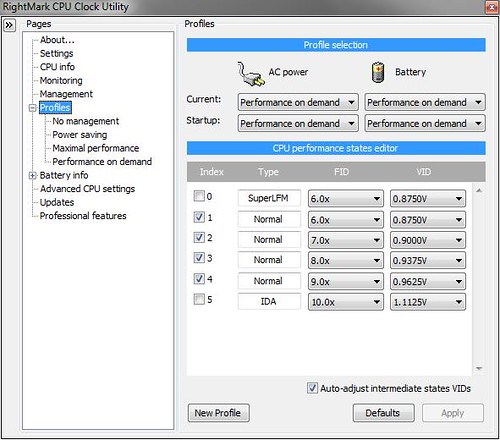Open VID dropdown showing 0.9625V
The width and height of the screenshot is (500, 440).
coord(428,282)
